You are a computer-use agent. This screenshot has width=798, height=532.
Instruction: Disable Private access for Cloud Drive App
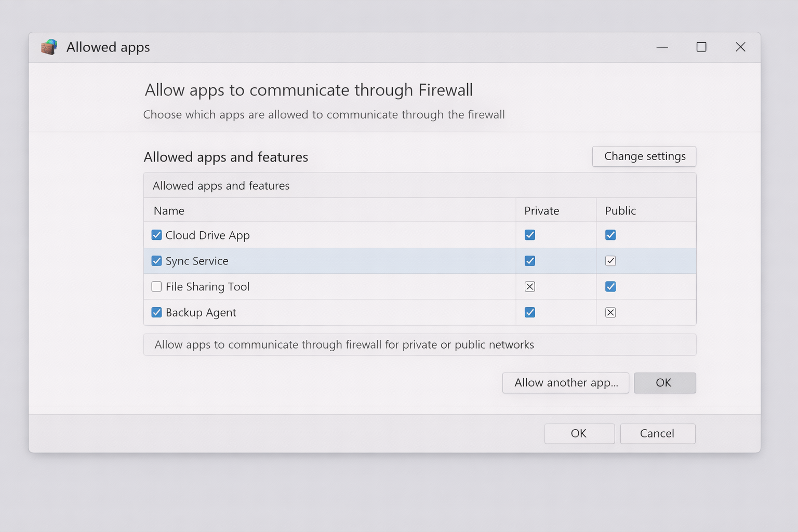click(x=530, y=235)
